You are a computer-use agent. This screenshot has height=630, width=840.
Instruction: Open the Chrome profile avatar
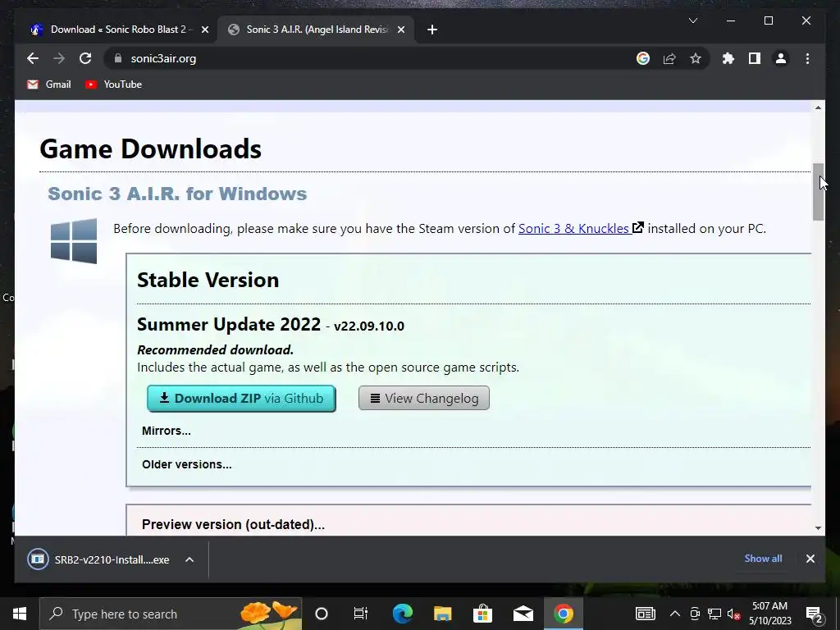781,58
